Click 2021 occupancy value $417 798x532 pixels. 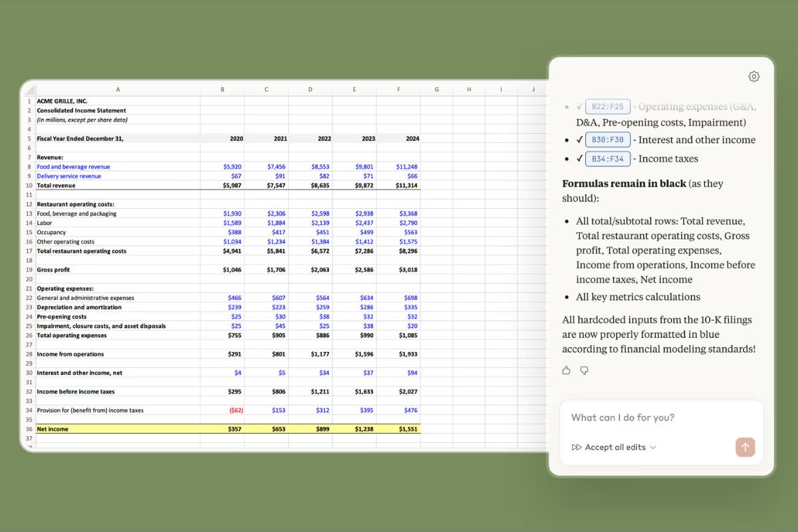(279, 233)
